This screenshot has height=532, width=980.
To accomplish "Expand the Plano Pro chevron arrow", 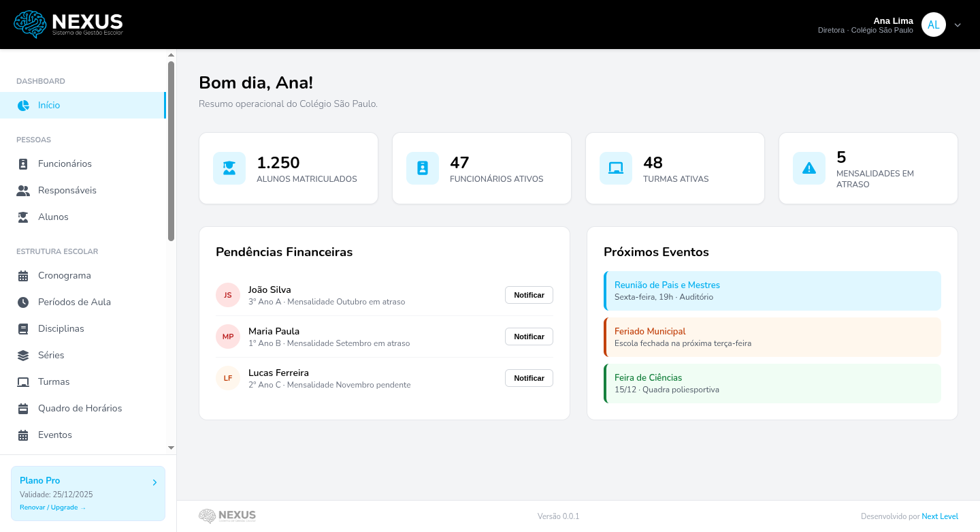I will pyautogui.click(x=154, y=482).
